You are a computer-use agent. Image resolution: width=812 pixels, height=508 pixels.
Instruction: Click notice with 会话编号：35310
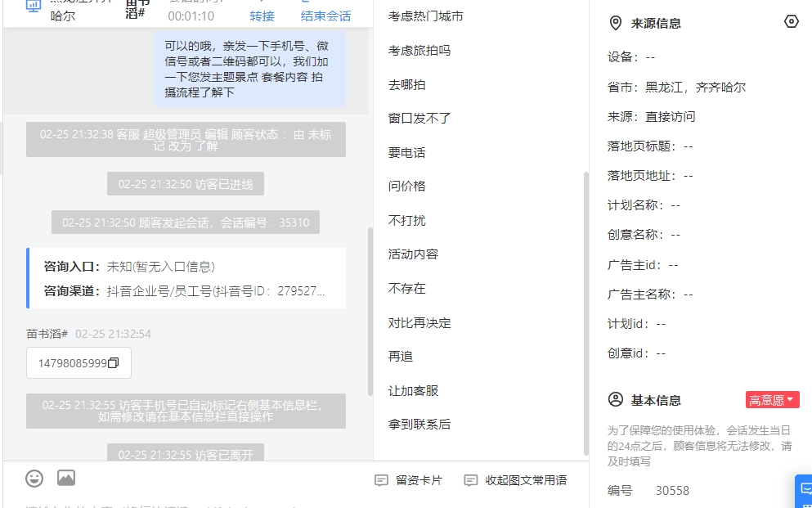point(186,223)
